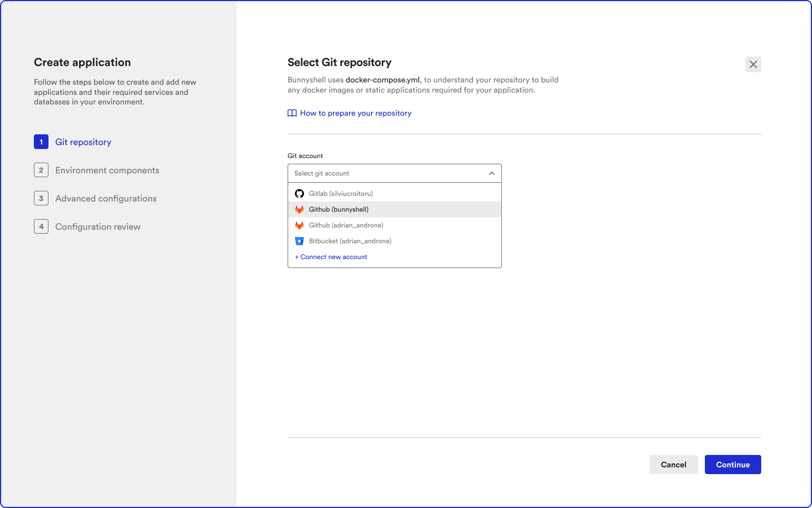Image resolution: width=812 pixels, height=508 pixels.
Task: Click the Create application heading
Action: [x=82, y=62]
